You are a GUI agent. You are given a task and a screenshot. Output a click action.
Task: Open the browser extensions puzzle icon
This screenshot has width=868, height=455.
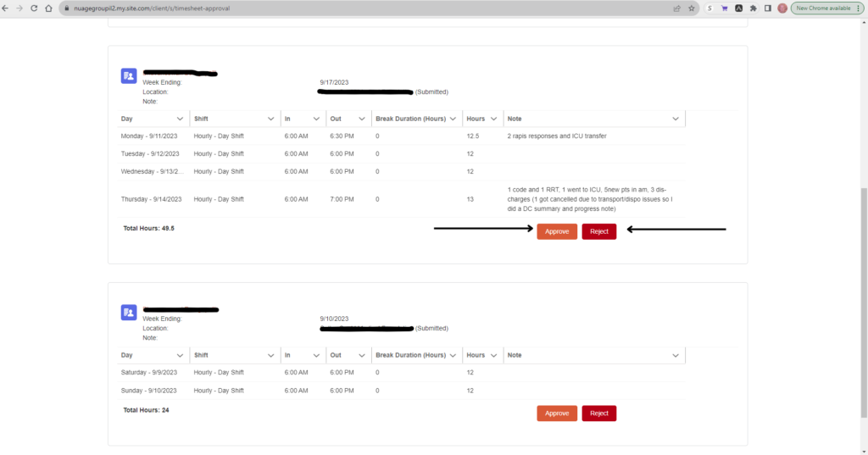[x=754, y=8]
